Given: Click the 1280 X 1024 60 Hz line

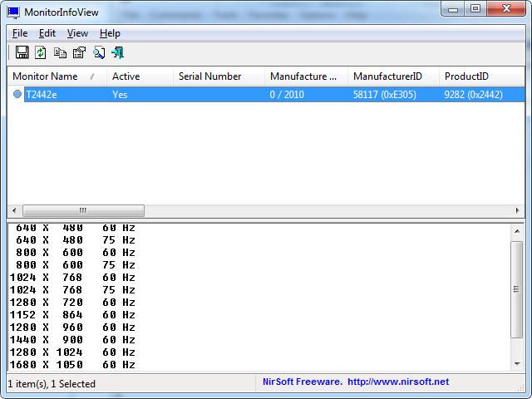Looking at the screenshot, I should (72, 352).
